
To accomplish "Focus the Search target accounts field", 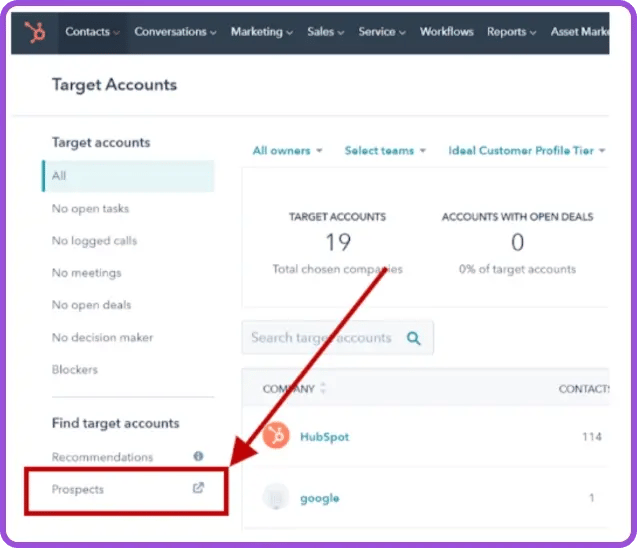I will 338,338.
